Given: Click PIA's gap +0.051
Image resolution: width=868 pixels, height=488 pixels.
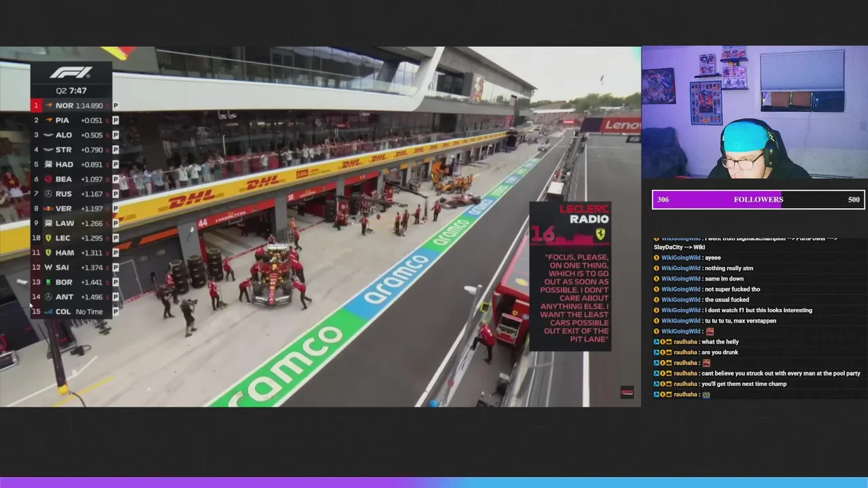Looking at the screenshot, I should (x=92, y=121).
